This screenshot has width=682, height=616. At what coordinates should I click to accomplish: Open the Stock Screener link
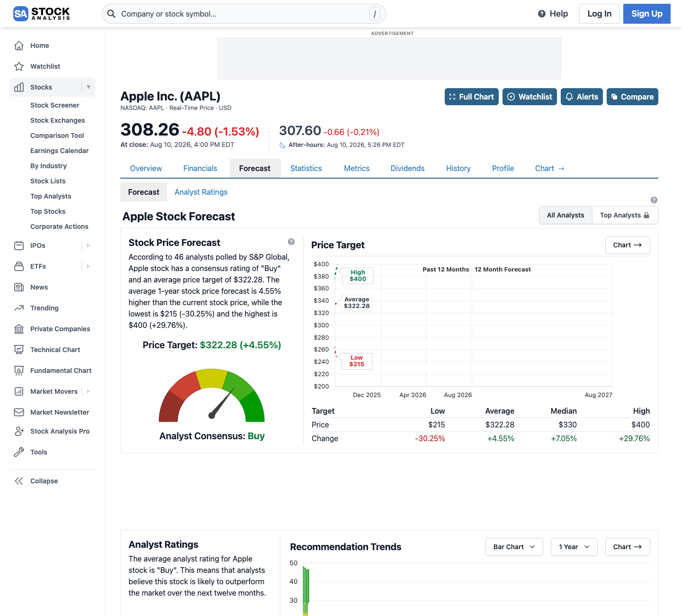[55, 105]
